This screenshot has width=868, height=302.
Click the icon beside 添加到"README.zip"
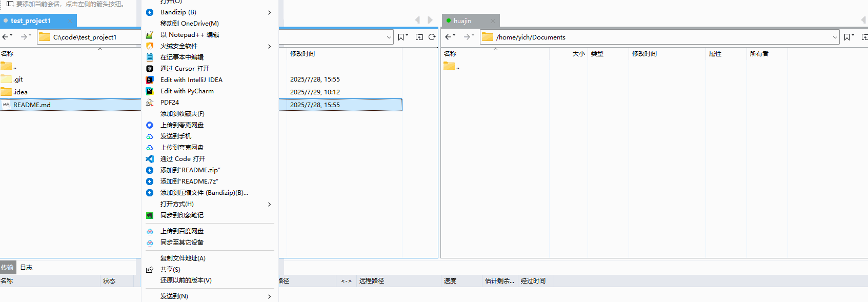pyautogui.click(x=150, y=170)
